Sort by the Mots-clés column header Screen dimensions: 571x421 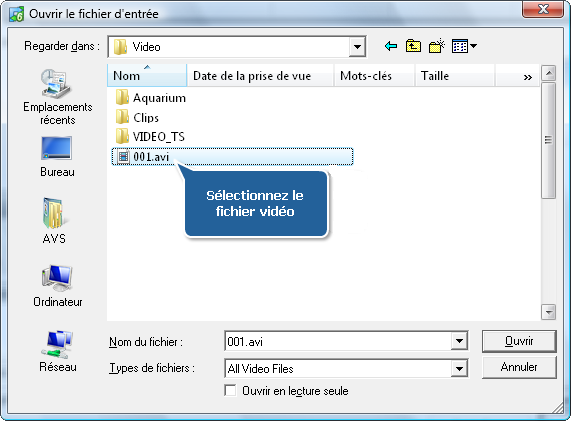(x=374, y=75)
